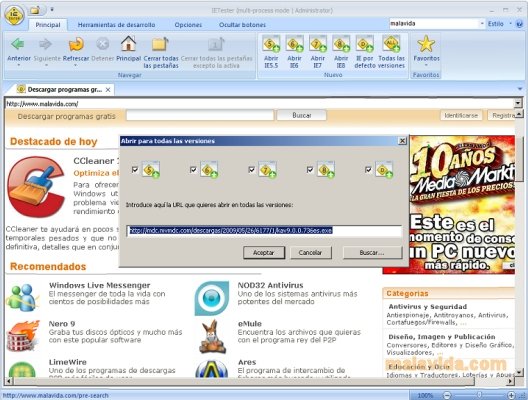Expand the dropdown arrow under Favoritos
This screenshot has width=528, height=400.
coord(426,65)
